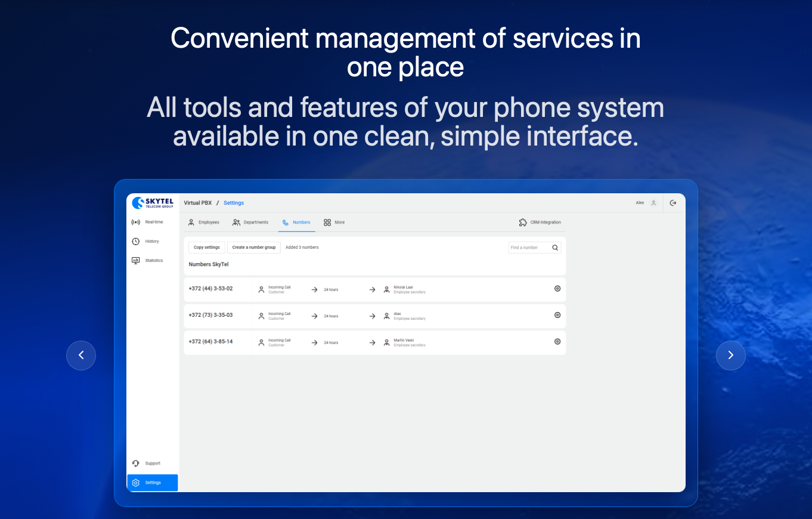Viewport: 812px width, 519px height.
Task: Open the Statistics sidebar icon
Action: pos(135,260)
